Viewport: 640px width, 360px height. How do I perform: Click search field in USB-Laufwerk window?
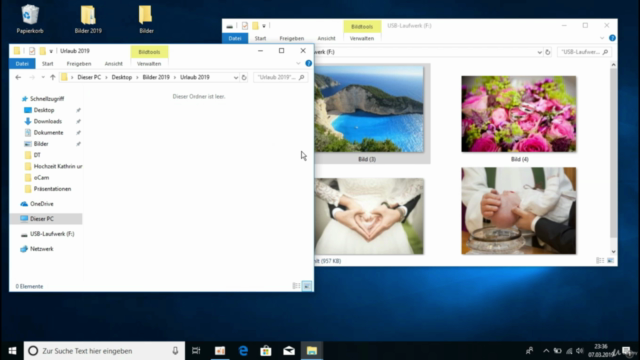[584, 52]
